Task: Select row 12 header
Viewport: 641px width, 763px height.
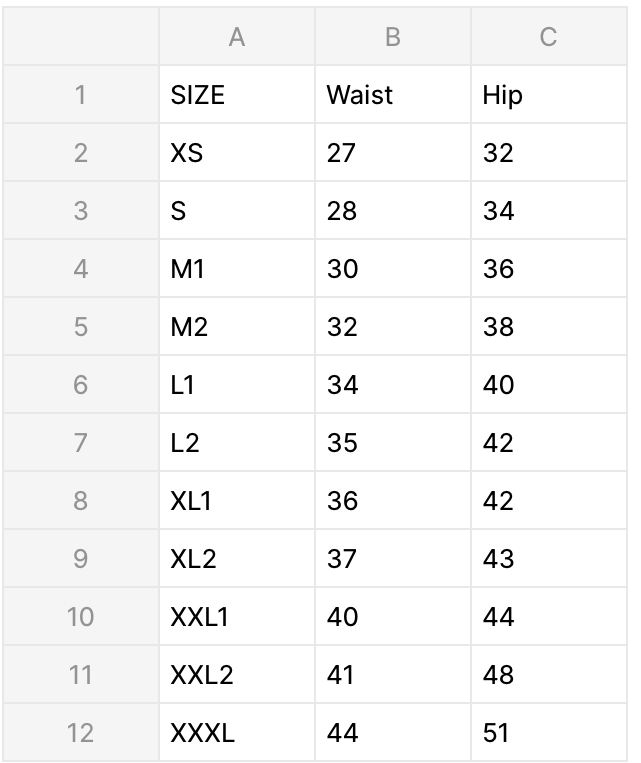Action: coord(80,733)
